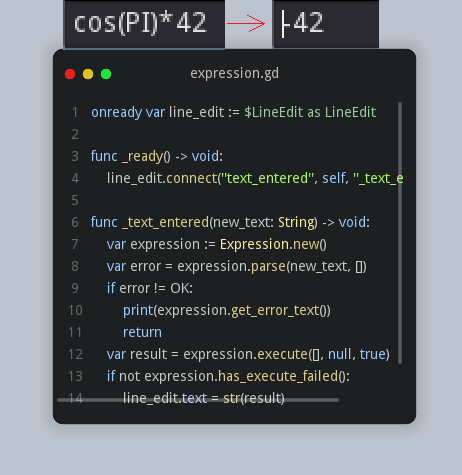This screenshot has height=475, width=462.
Task: Click has_execute_failed on line 13
Action: click(x=278, y=376)
